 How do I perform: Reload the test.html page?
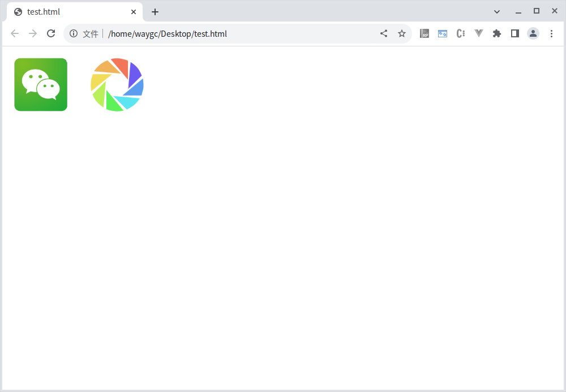[x=51, y=33]
